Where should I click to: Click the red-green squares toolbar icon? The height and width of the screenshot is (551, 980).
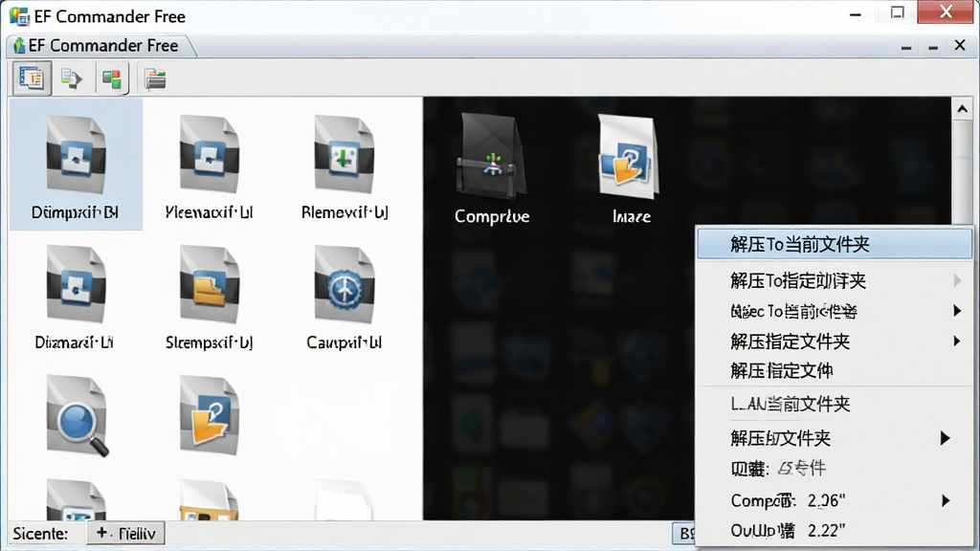[112, 78]
